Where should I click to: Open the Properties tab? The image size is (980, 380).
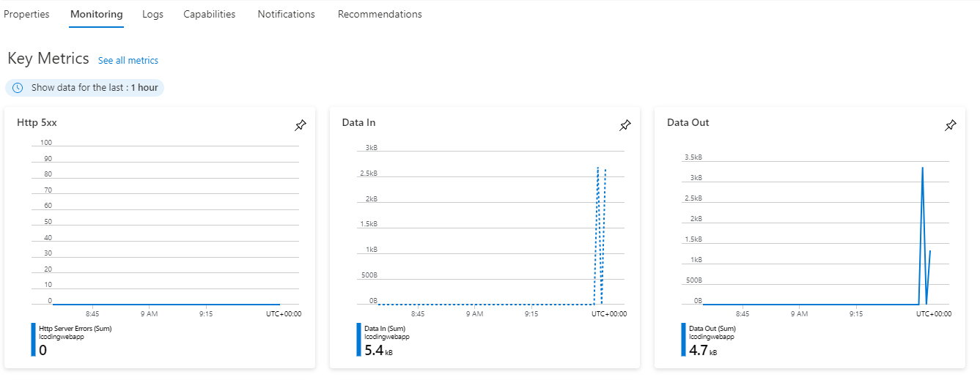(26, 14)
